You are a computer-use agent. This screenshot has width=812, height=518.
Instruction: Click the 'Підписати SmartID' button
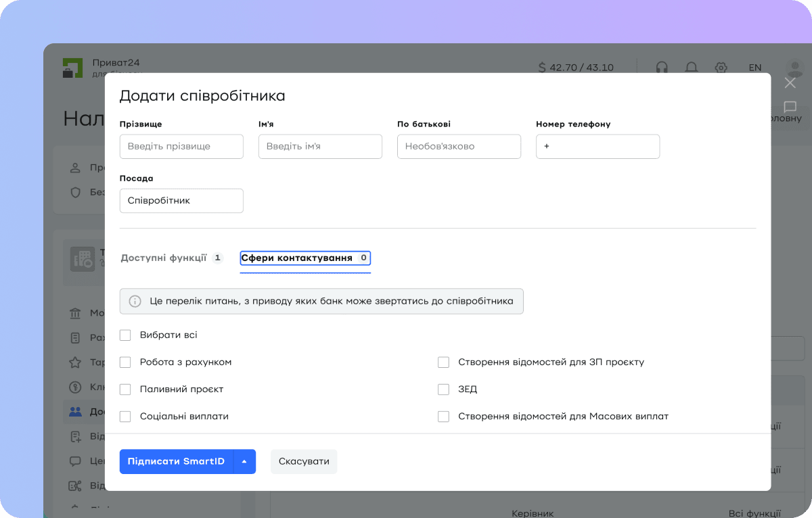pos(177,461)
